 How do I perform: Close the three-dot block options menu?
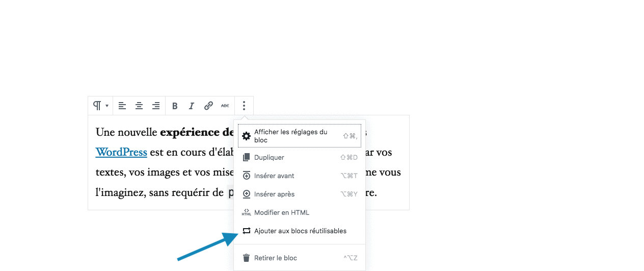click(244, 106)
